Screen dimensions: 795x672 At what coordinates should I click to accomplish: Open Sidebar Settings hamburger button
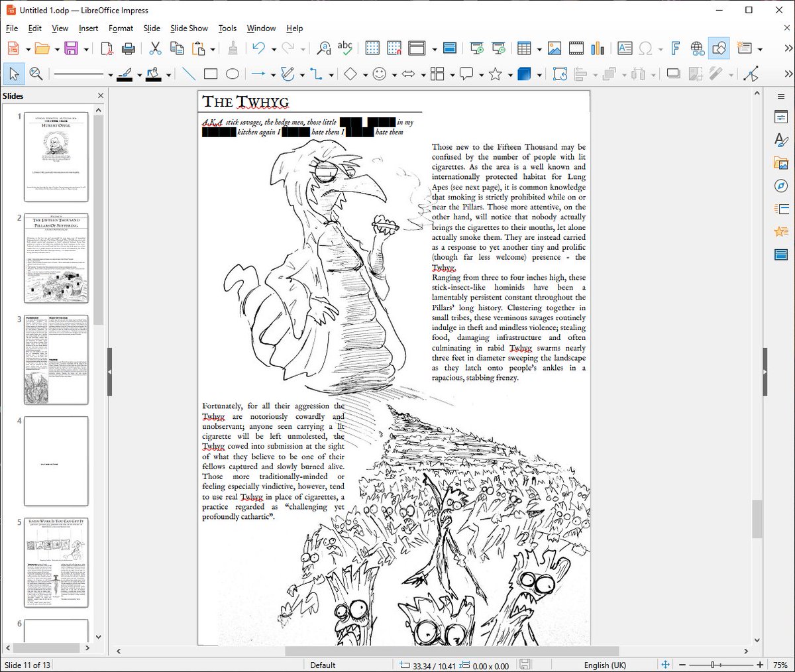[780, 97]
